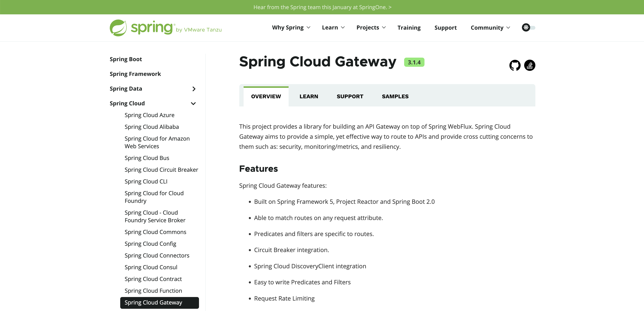644x311 pixels.
Task: Open the Why Spring dropdown menu
Action: click(291, 27)
